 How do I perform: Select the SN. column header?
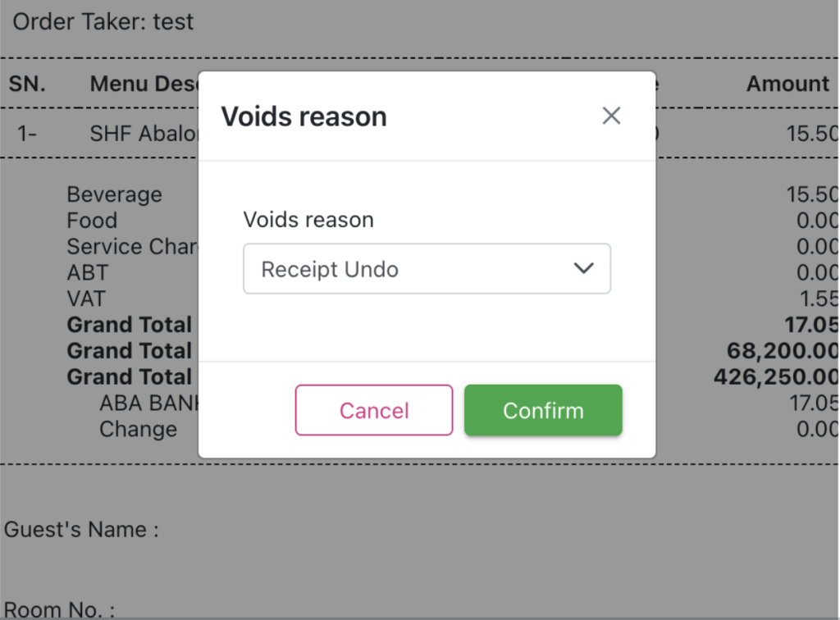pos(27,84)
